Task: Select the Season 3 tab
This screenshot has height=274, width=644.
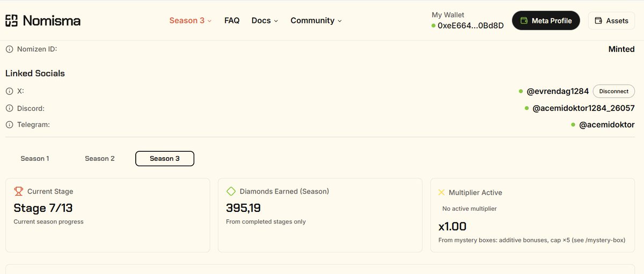Action: (x=165, y=159)
